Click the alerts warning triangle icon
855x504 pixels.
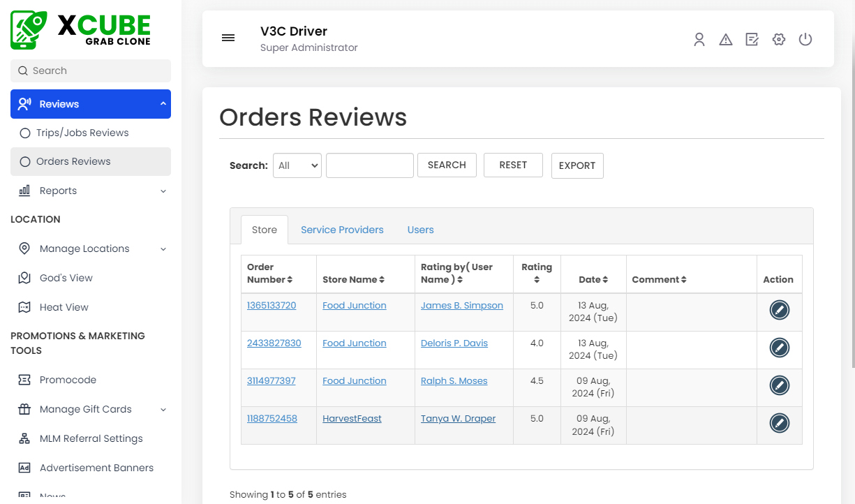tap(726, 40)
